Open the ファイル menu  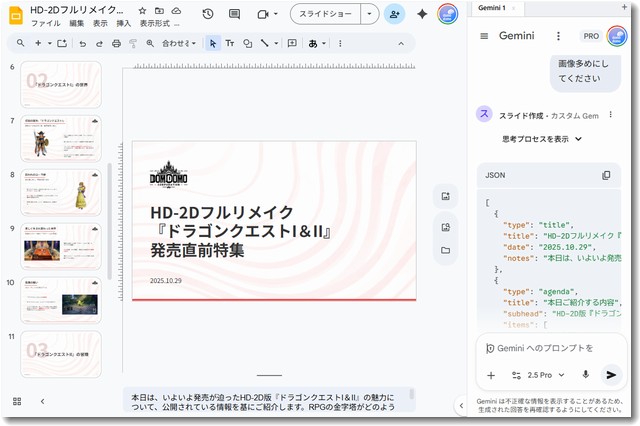click(45, 23)
